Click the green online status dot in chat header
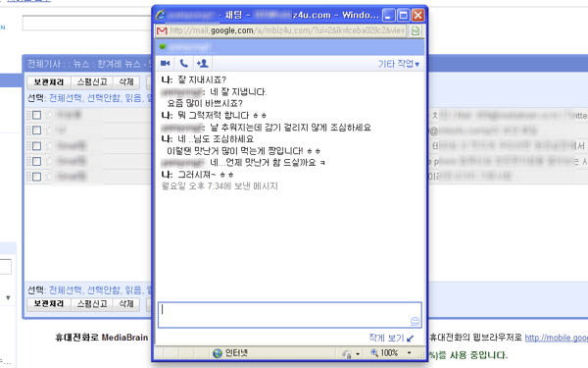Viewport: 588px width, 368px height. tap(163, 46)
